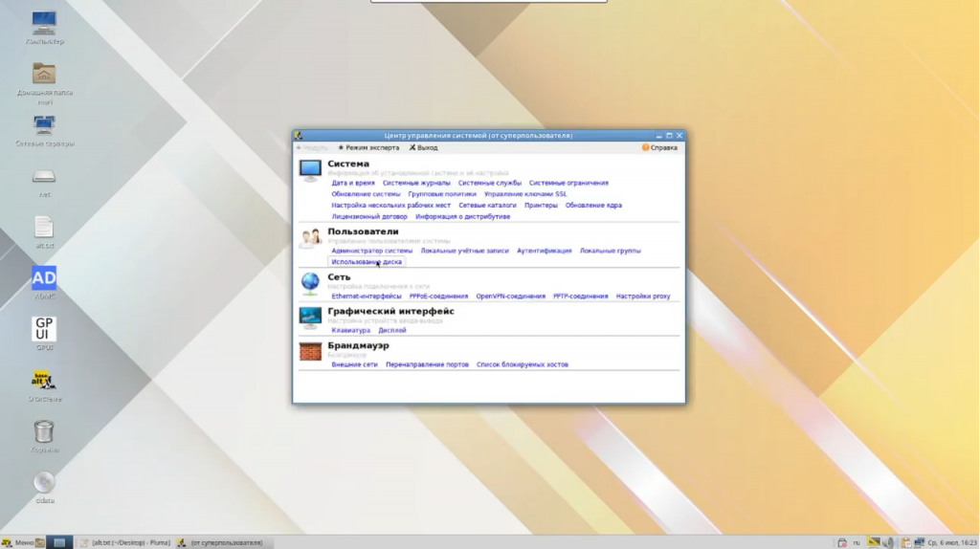Image resolution: width=980 pixels, height=549 pixels.
Task: Open Лицензионный договор
Action: click(369, 217)
